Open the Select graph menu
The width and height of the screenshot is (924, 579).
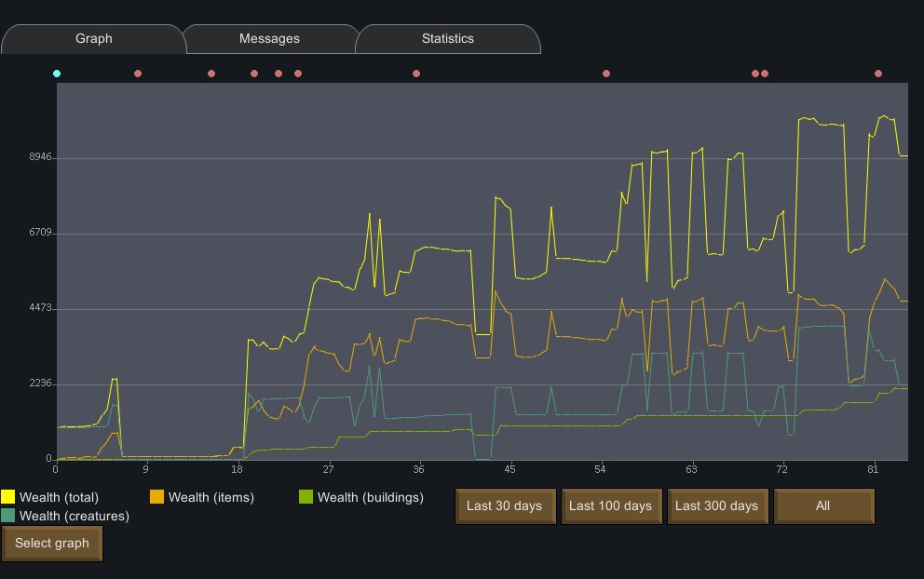(52, 543)
